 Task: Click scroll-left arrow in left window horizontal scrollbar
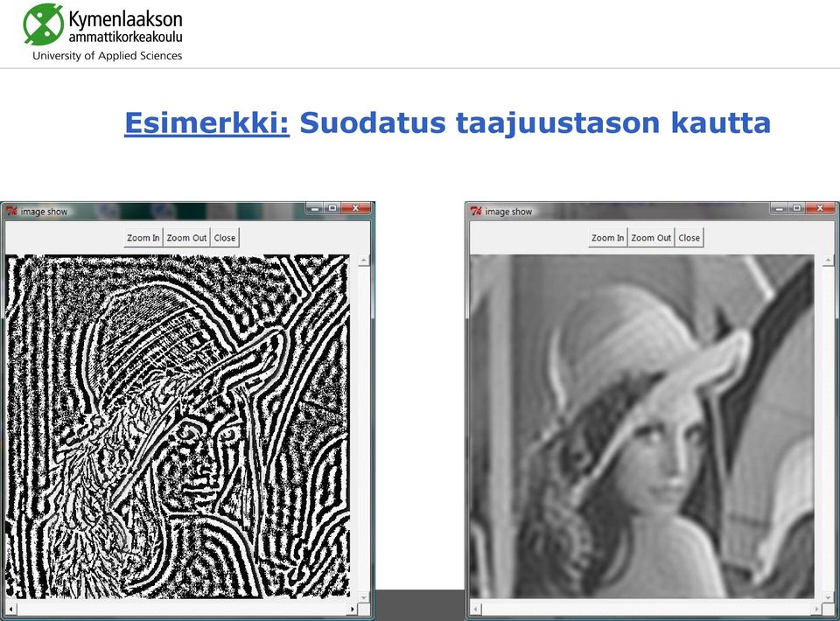click(11, 610)
